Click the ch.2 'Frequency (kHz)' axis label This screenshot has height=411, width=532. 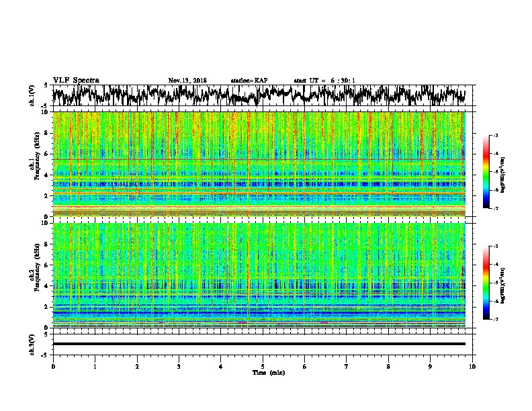37,267
